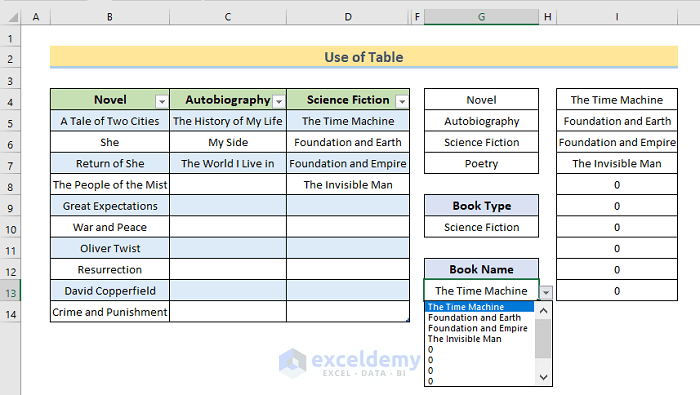Select 'The Invisible Man' in column D

point(348,185)
